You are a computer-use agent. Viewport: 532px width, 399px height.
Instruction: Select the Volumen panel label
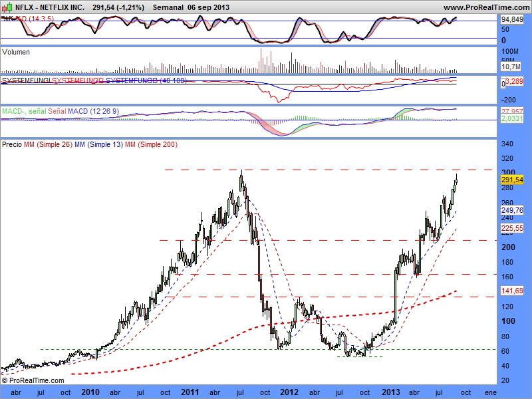(16, 52)
